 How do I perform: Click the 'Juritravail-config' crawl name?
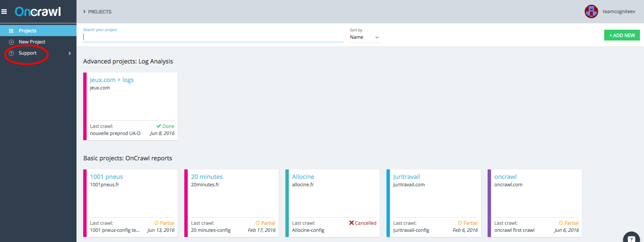pyautogui.click(x=411, y=230)
